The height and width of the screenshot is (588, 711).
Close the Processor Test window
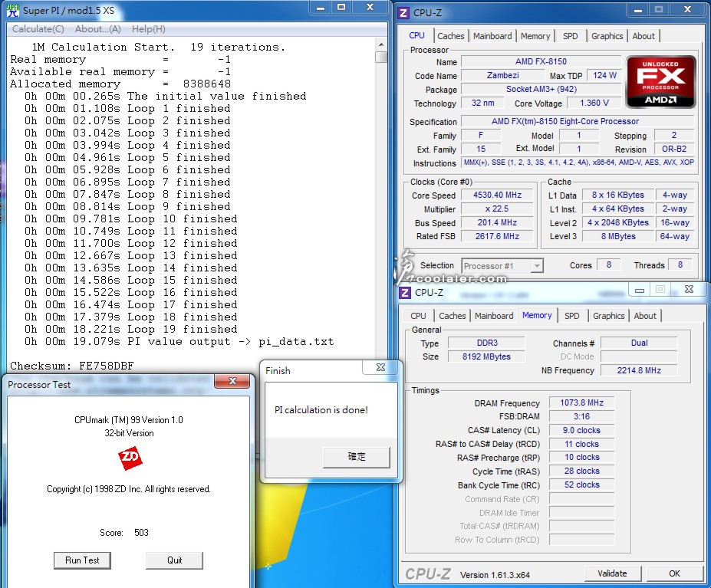pos(232,381)
